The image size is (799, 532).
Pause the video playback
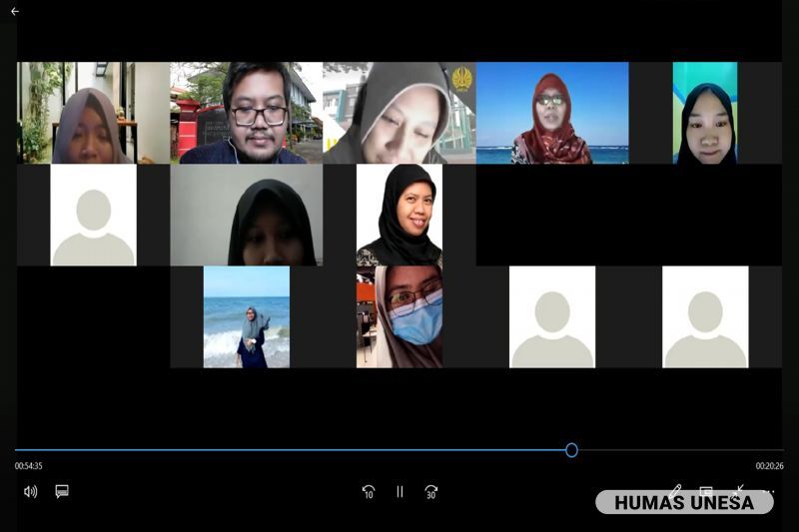(400, 492)
